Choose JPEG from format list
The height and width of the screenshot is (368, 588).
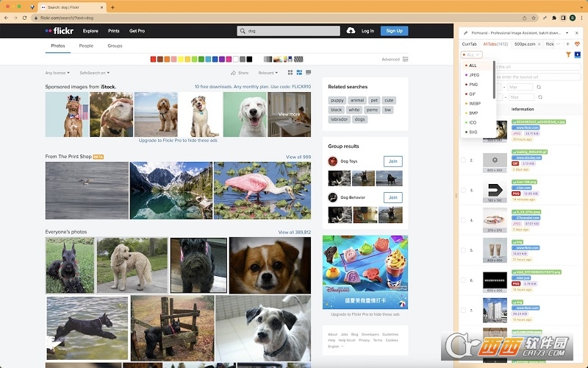478,75
